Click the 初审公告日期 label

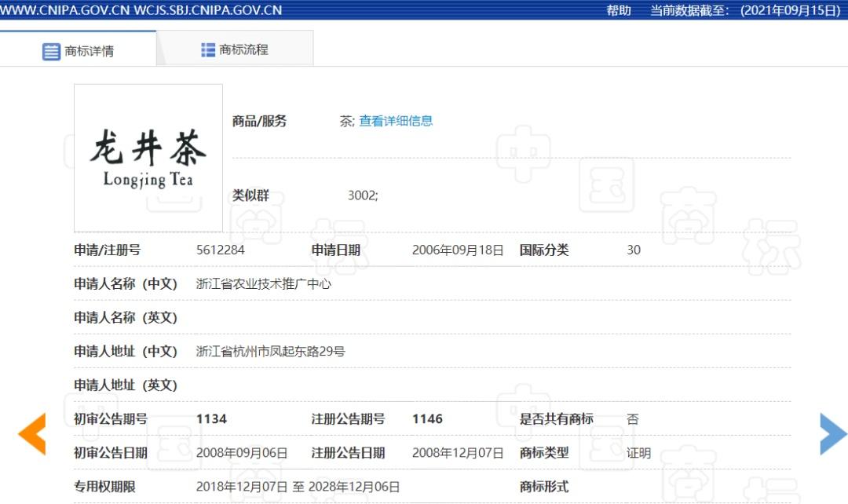111,453
